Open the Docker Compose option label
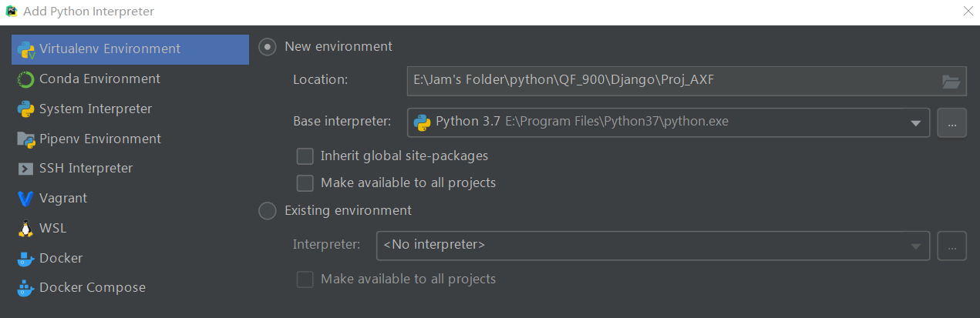980x318 pixels. tap(93, 288)
